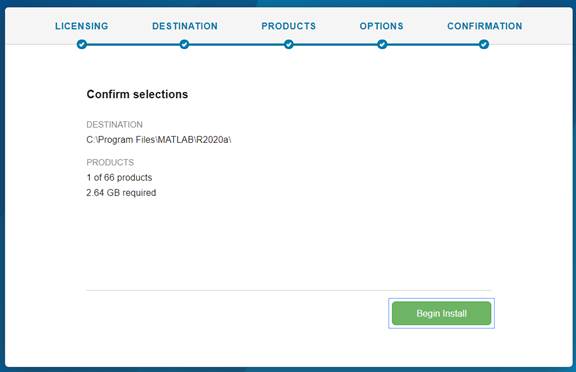Click the Destination step checkmark icon
Image resolution: width=576 pixels, height=372 pixels.
184,44
